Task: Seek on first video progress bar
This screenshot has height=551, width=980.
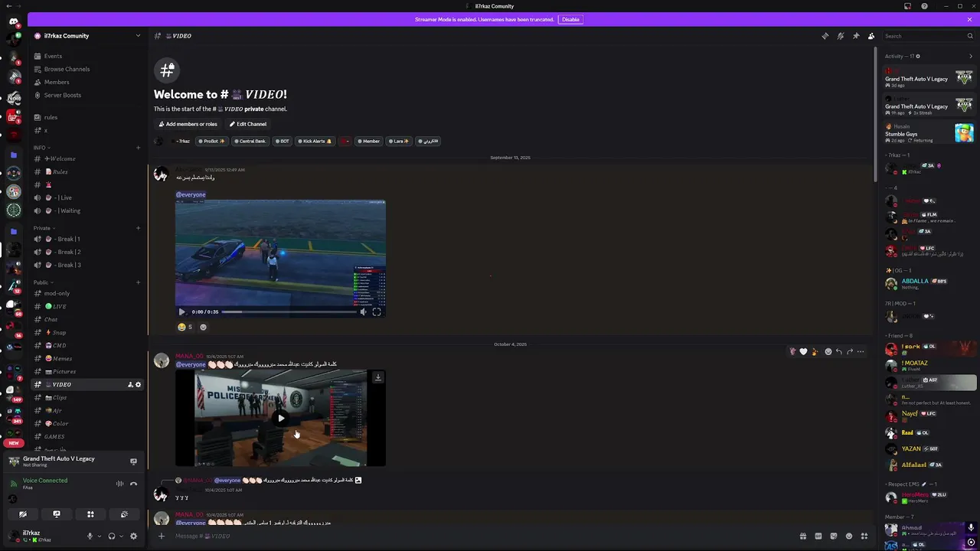Action: [289, 311]
